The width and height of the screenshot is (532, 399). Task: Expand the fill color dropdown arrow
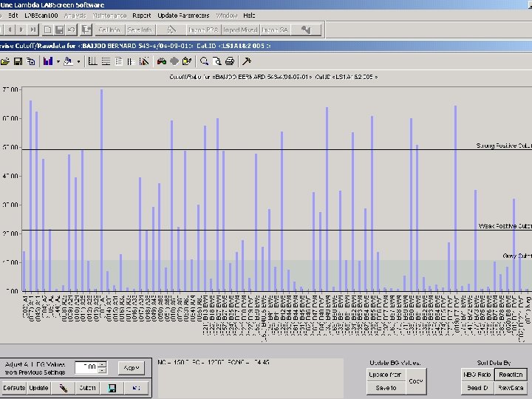point(78,61)
